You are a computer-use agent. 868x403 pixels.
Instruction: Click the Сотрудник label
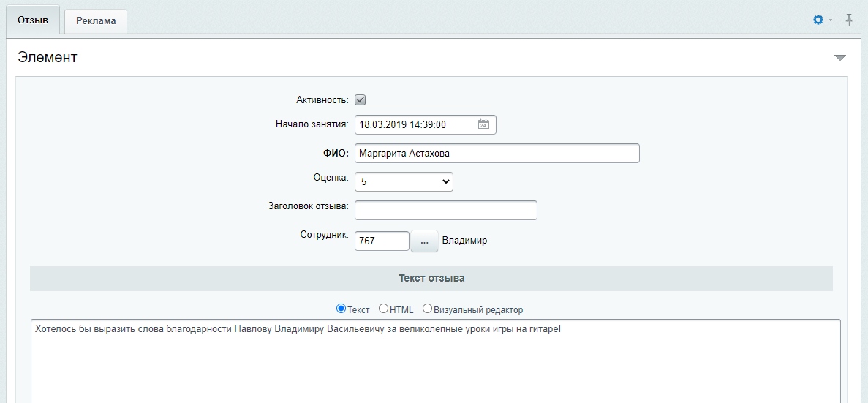pos(325,235)
